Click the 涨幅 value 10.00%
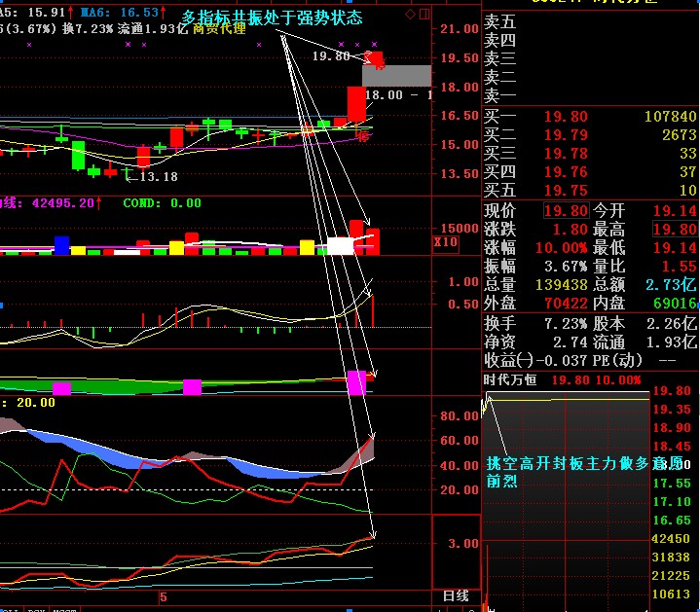Viewport: 700px width, 612px height. (x=561, y=248)
